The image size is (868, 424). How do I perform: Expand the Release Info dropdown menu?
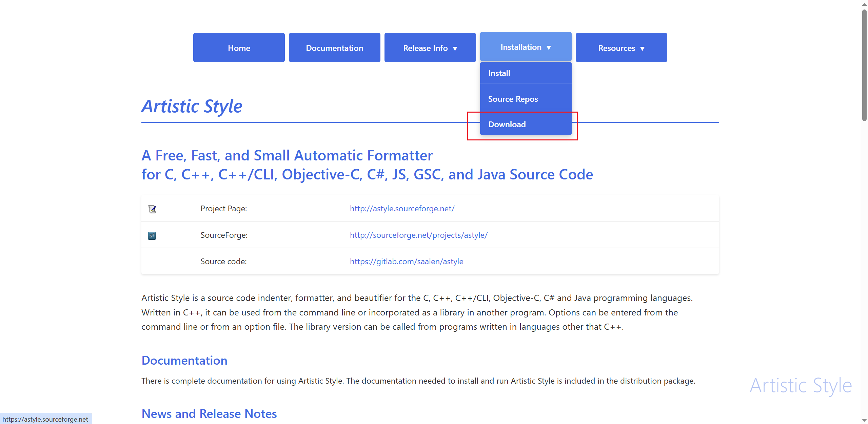(x=430, y=47)
